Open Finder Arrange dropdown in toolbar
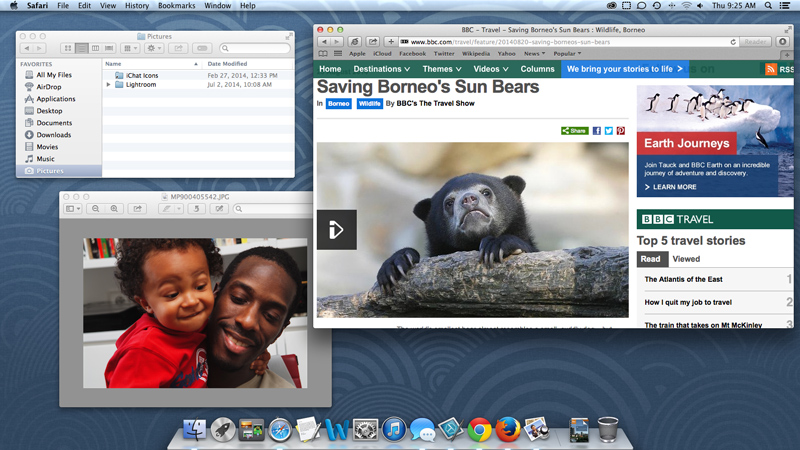Screen dimensions: 800x450 pyautogui.click(x=130, y=48)
